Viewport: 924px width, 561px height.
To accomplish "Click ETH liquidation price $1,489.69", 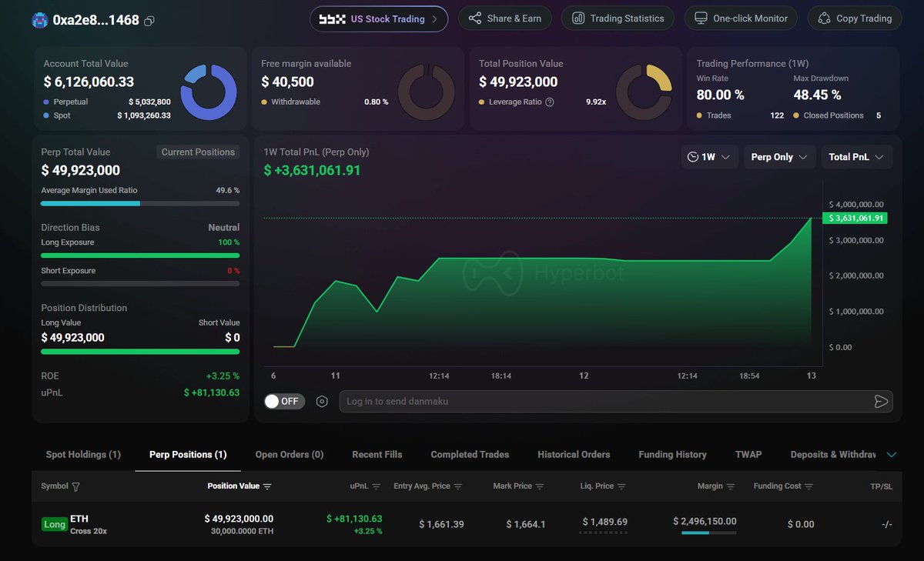I will pyautogui.click(x=604, y=522).
